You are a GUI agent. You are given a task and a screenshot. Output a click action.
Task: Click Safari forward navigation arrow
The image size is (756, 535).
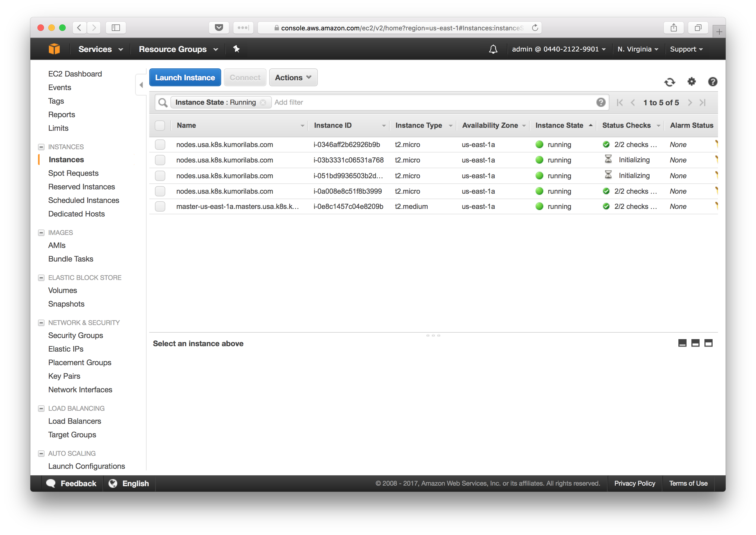[94, 28]
